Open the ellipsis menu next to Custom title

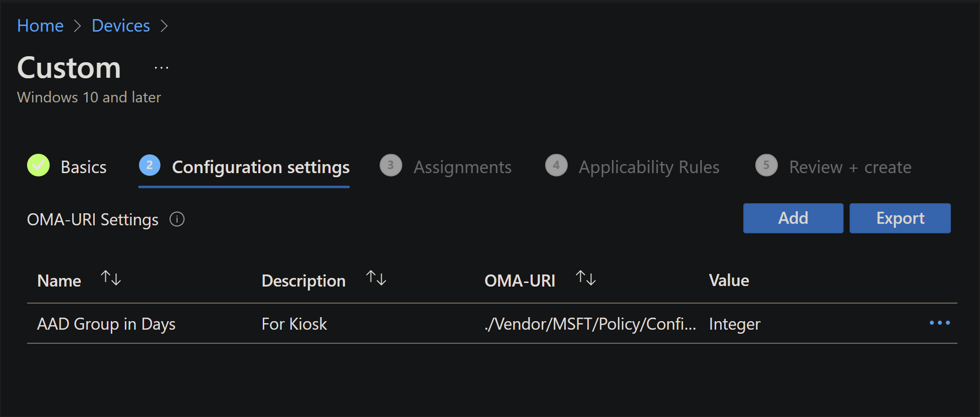[161, 68]
